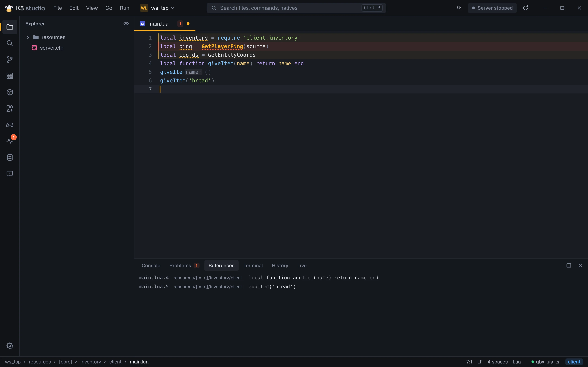The image size is (588, 367).
Task: Open the Database icon in the sidebar
Action: click(10, 157)
